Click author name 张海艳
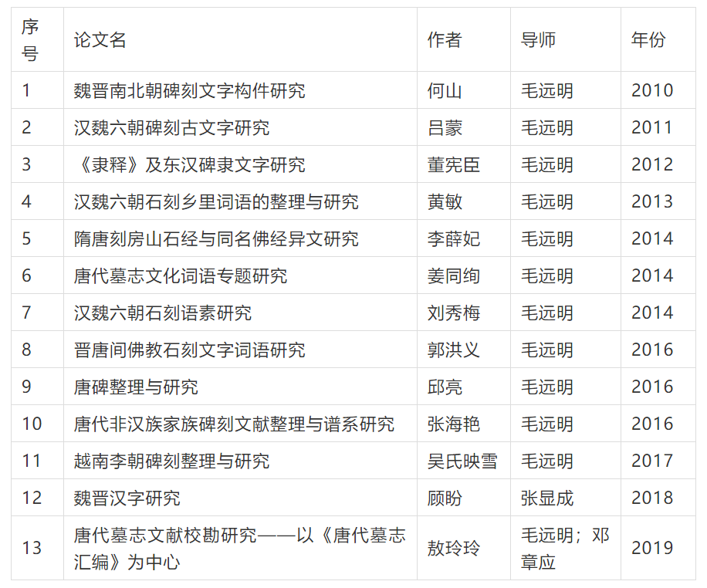Viewport: 707px width, 588px height. pyautogui.click(x=453, y=424)
